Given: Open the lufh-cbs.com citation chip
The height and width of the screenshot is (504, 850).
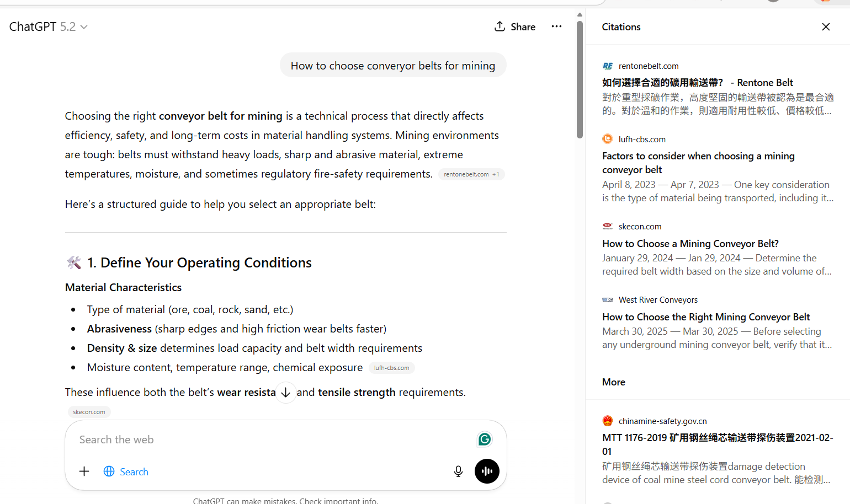Looking at the screenshot, I should pyautogui.click(x=391, y=368).
